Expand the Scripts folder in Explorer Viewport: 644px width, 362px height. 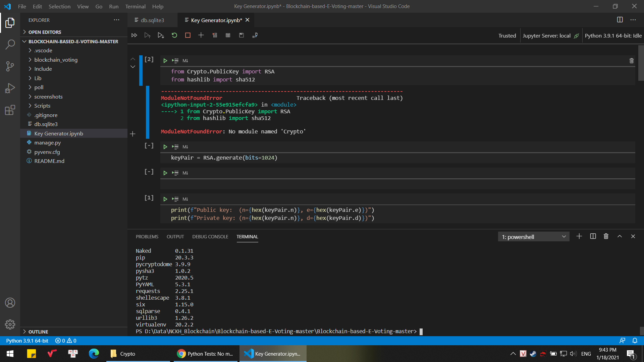click(43, 105)
